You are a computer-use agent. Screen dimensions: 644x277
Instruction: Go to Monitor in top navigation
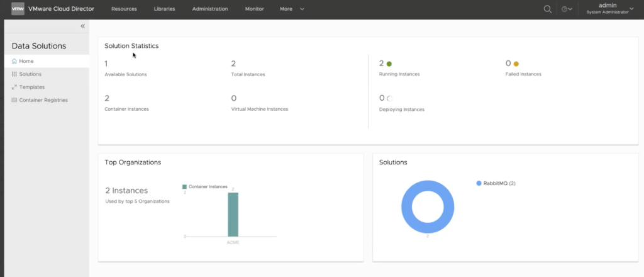[x=255, y=9]
